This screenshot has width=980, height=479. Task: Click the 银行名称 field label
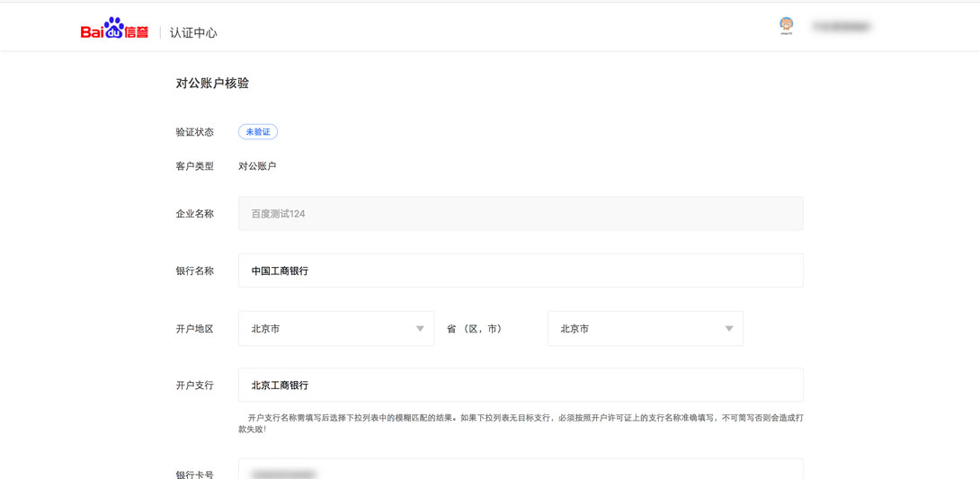(194, 271)
